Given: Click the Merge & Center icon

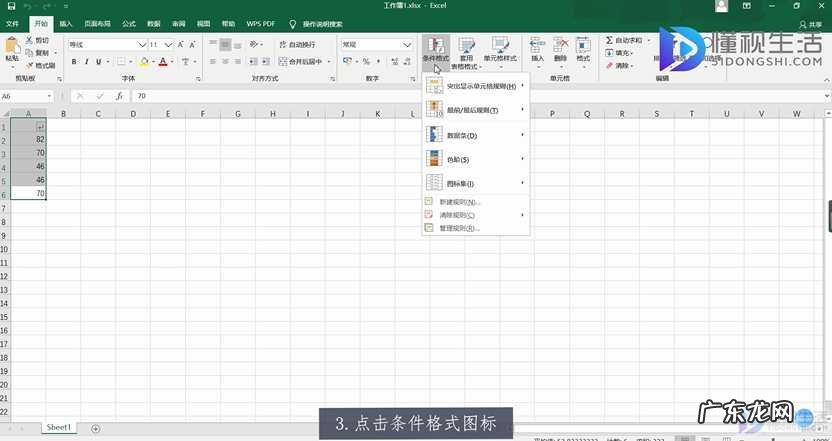Looking at the screenshot, I should coord(283,62).
